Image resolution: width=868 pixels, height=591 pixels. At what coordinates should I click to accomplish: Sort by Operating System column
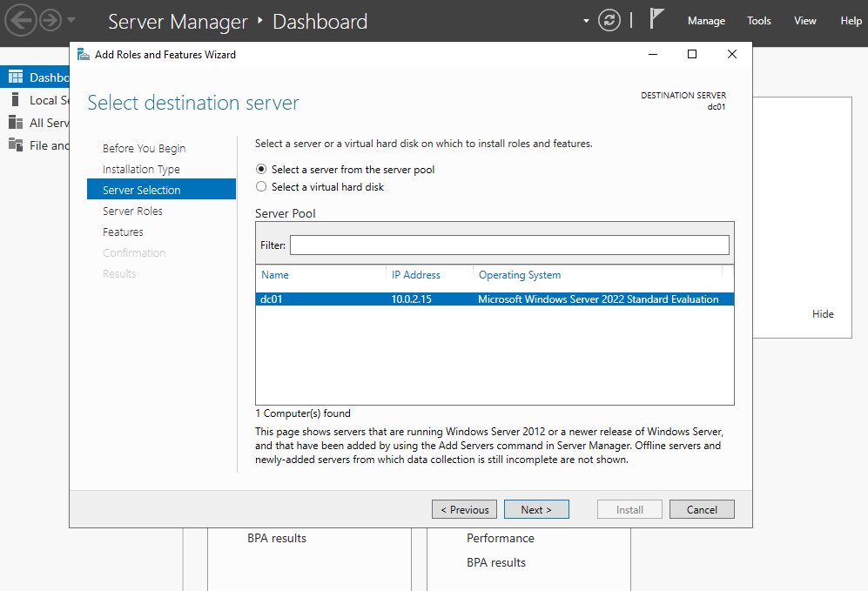(x=519, y=275)
